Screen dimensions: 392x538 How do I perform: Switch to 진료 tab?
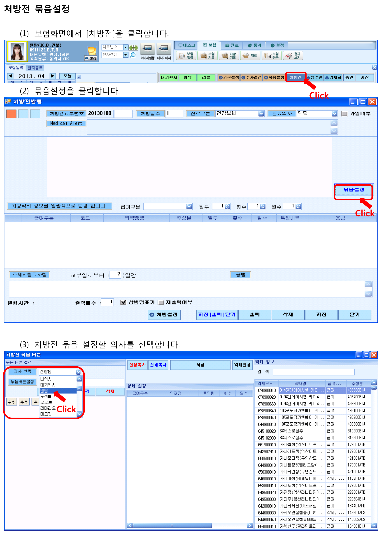232,45
